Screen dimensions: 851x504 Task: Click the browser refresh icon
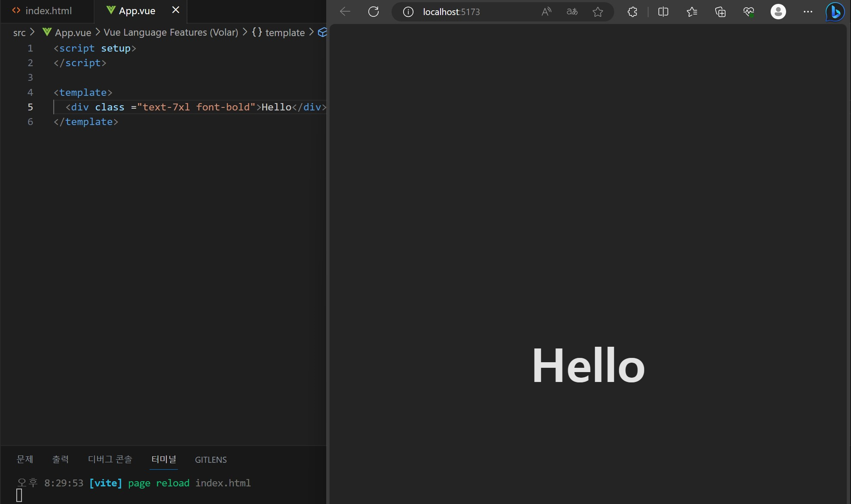(373, 12)
